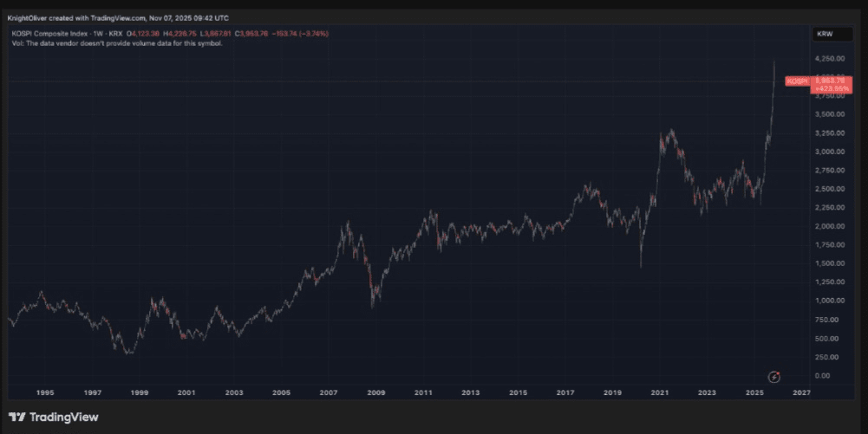Click the red current price tag
868x434 pixels.
830,81
